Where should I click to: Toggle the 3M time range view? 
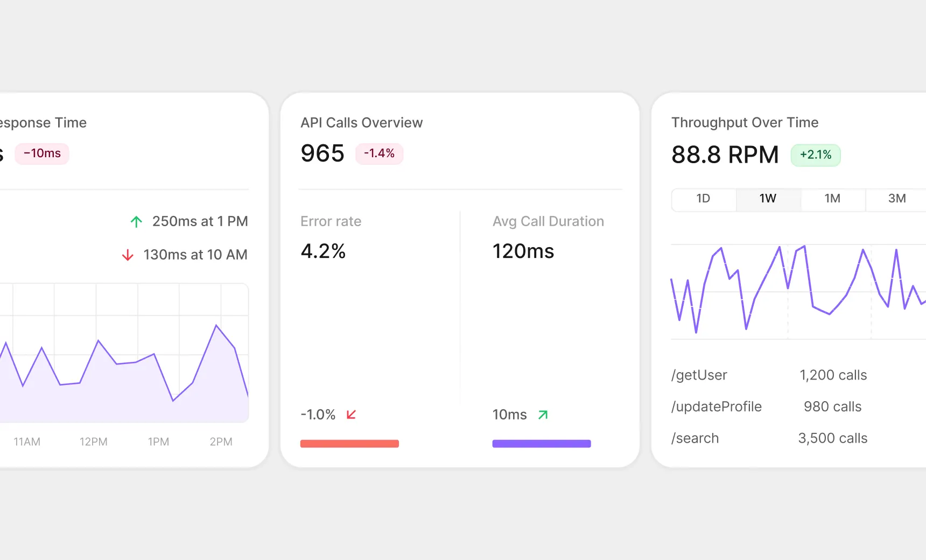click(x=896, y=199)
